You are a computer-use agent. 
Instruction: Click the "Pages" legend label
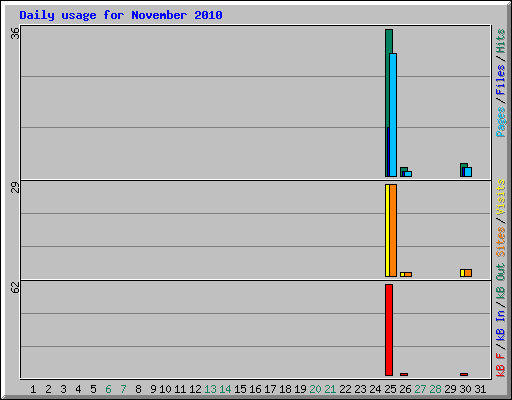500,122
